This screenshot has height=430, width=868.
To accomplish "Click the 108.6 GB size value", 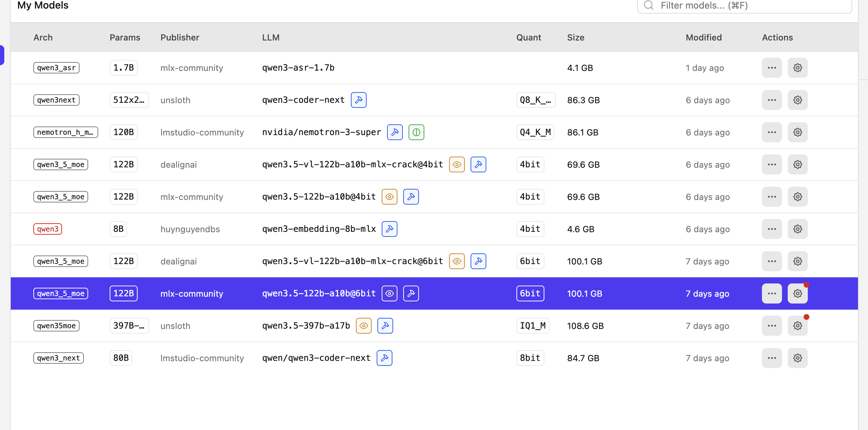I will click(585, 326).
